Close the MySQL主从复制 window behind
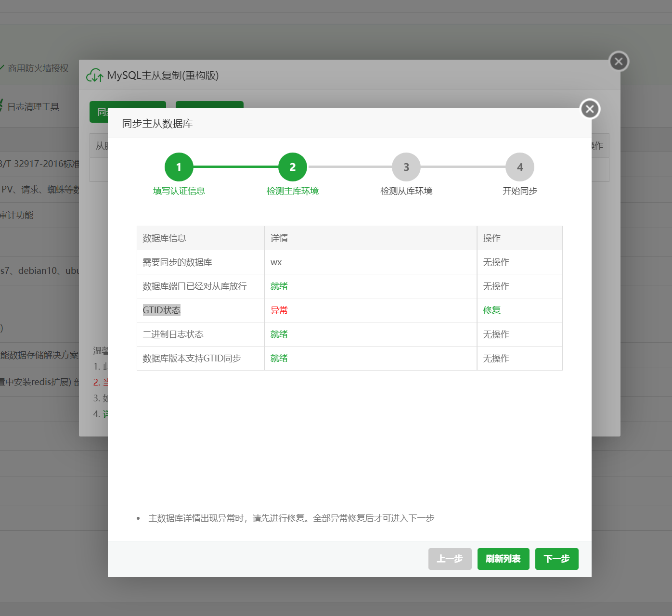This screenshot has height=616, width=672. coord(619,62)
